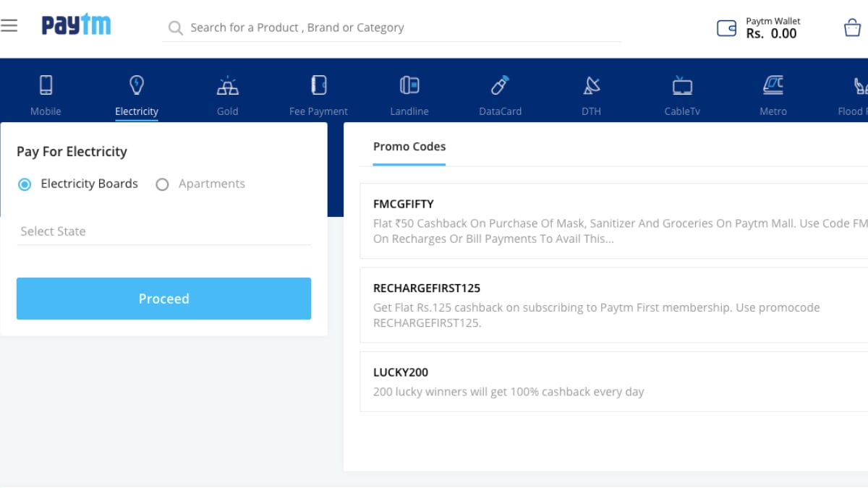This screenshot has height=488, width=868.
Task: Choose Electricity Boards radio option
Action: click(25, 184)
